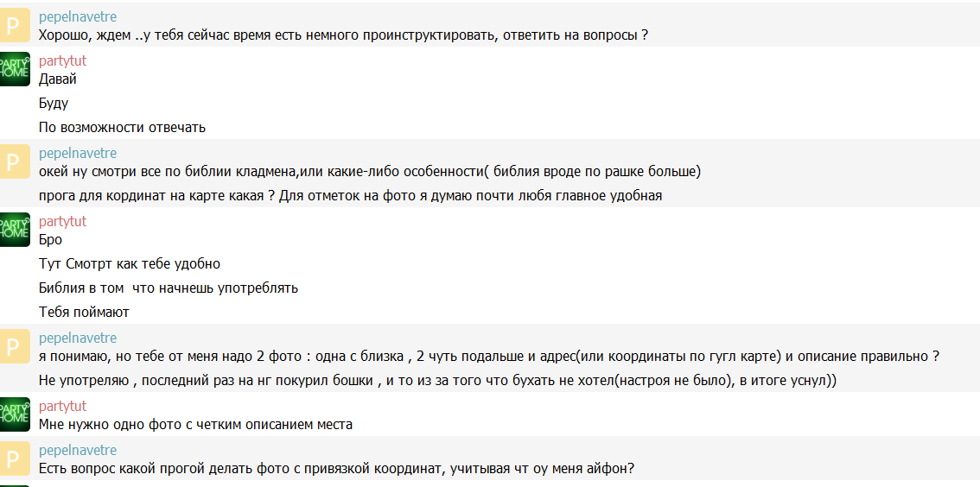Select message "Библия в том что начнешь употреблять"
Image resolution: width=980 pixels, height=487 pixels.
169,288
